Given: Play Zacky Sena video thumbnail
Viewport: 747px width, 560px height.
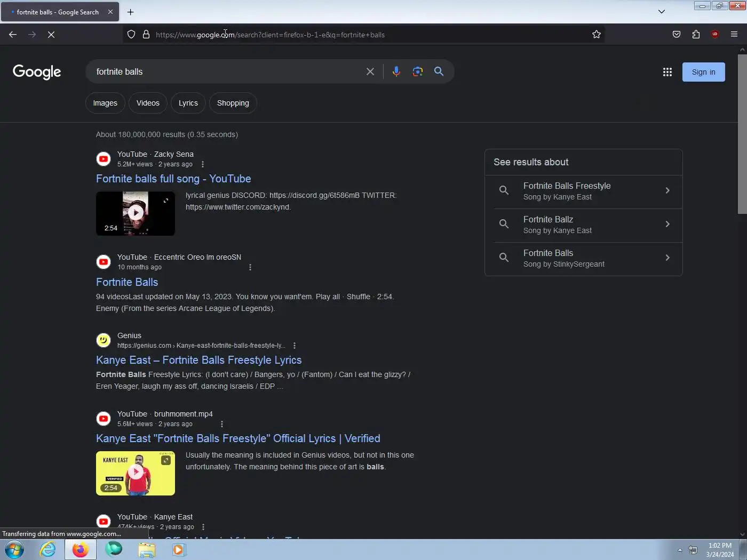Looking at the screenshot, I should click(x=136, y=213).
